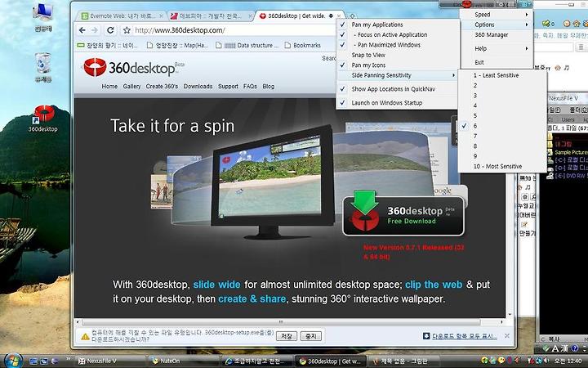
Task: Open 360 Manager from the menu
Action: pyautogui.click(x=497, y=34)
